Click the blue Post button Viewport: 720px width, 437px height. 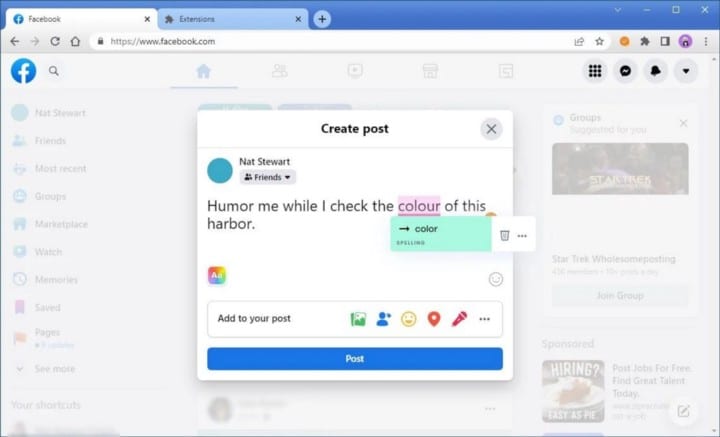click(355, 359)
